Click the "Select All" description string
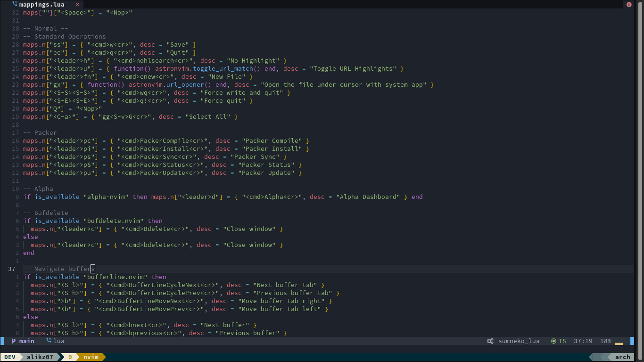The image size is (644, 362). point(208,116)
